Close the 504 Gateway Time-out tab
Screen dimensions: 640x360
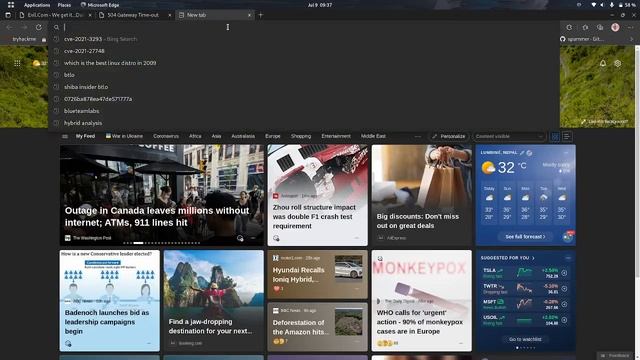pos(170,15)
